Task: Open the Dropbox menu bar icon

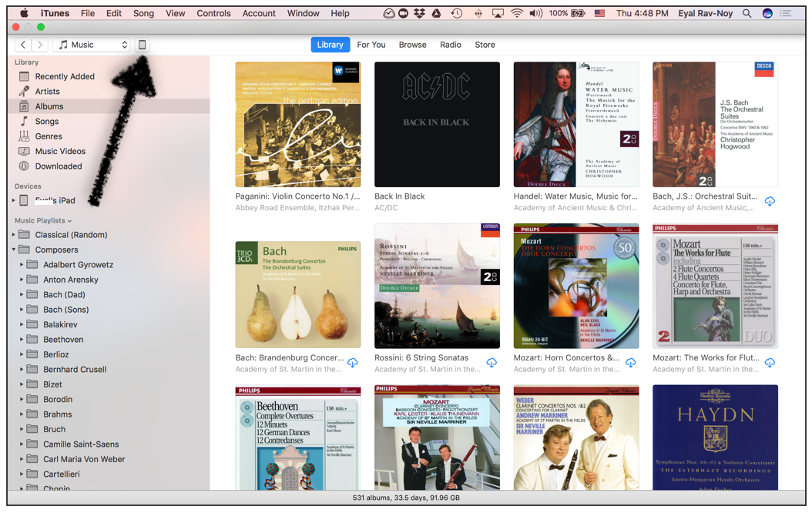Action: (x=419, y=13)
